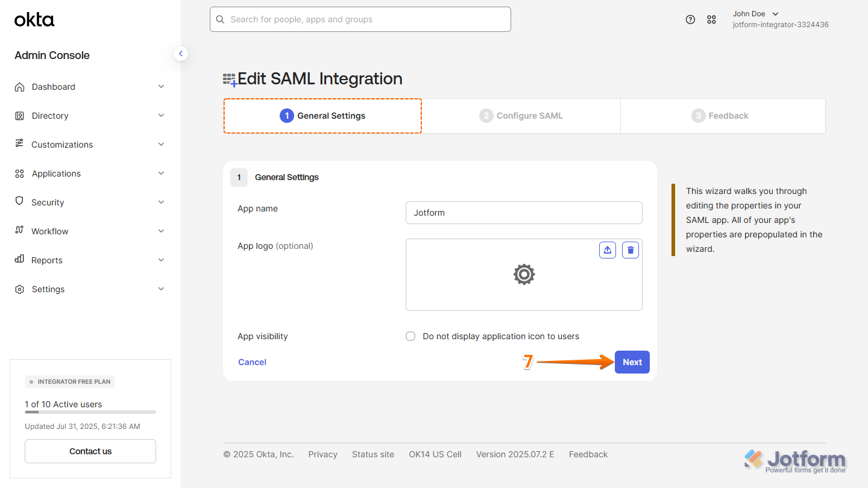Expand the Applications menu chevron

(x=161, y=174)
